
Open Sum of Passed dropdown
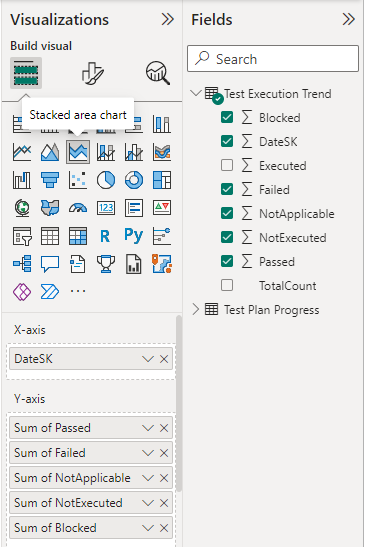point(148,428)
